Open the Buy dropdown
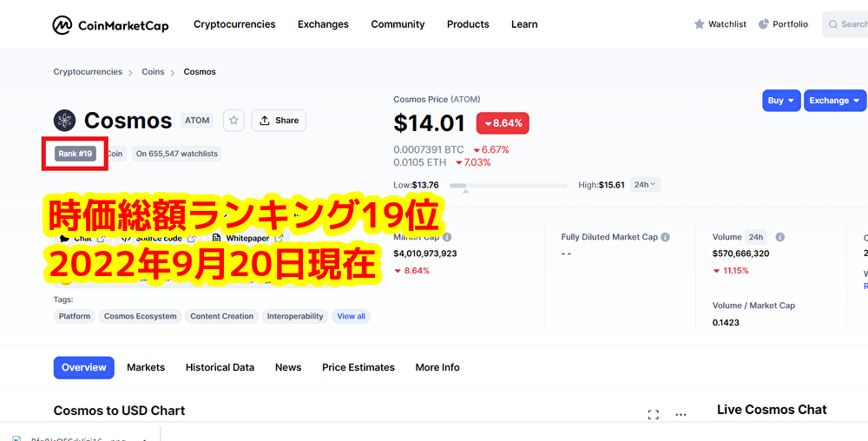Viewport: 868px width, 441px height. click(x=781, y=101)
